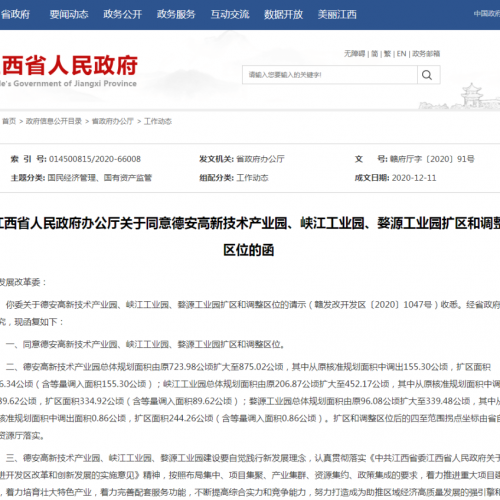Switch language to EN
The image size is (500, 500).
tap(401, 54)
